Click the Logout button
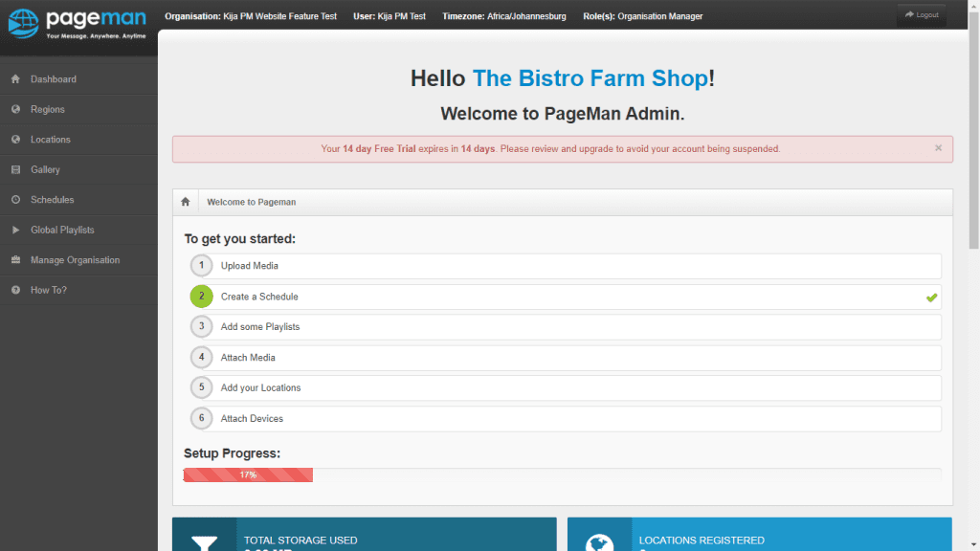The image size is (980, 551). 921,14
